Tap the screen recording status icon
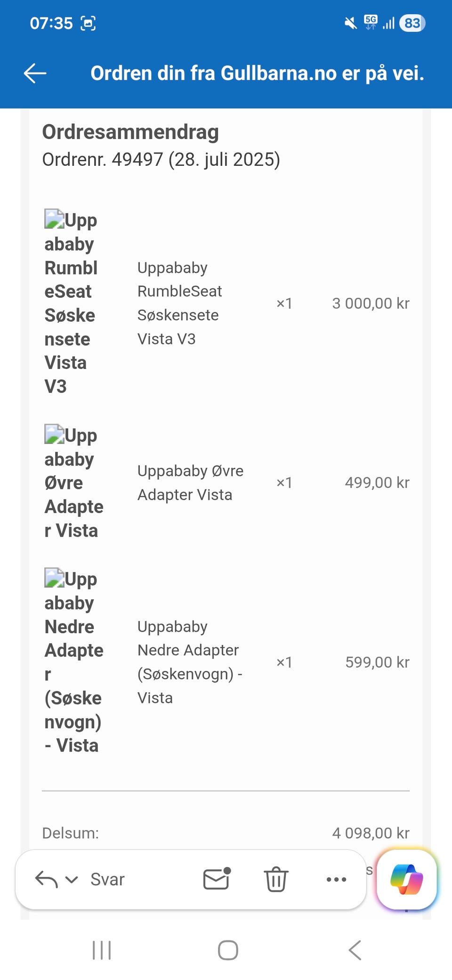Image resolution: width=452 pixels, height=980 pixels. coord(88,23)
